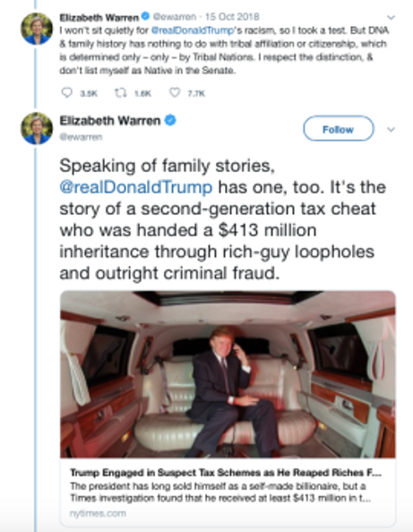413x532 pixels.
Task: Expand the chevron menu next to Follow
Action: tap(391, 129)
